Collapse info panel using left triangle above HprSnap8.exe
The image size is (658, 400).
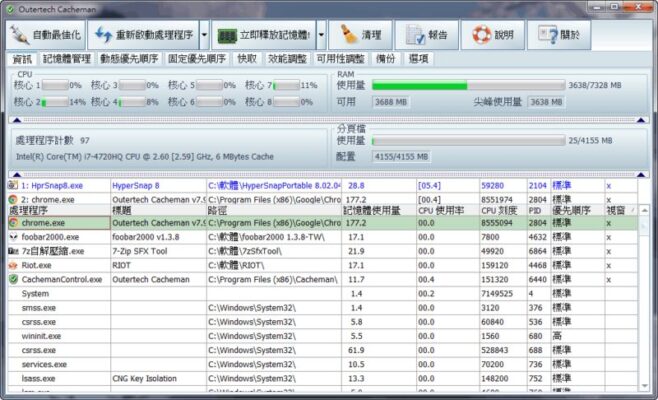(x=17, y=174)
